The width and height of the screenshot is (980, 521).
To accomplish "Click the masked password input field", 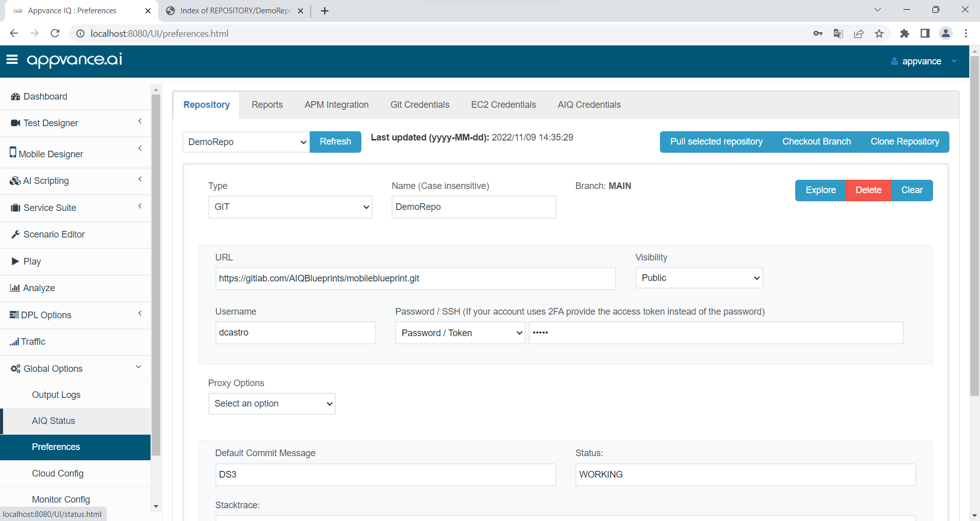I will click(716, 333).
